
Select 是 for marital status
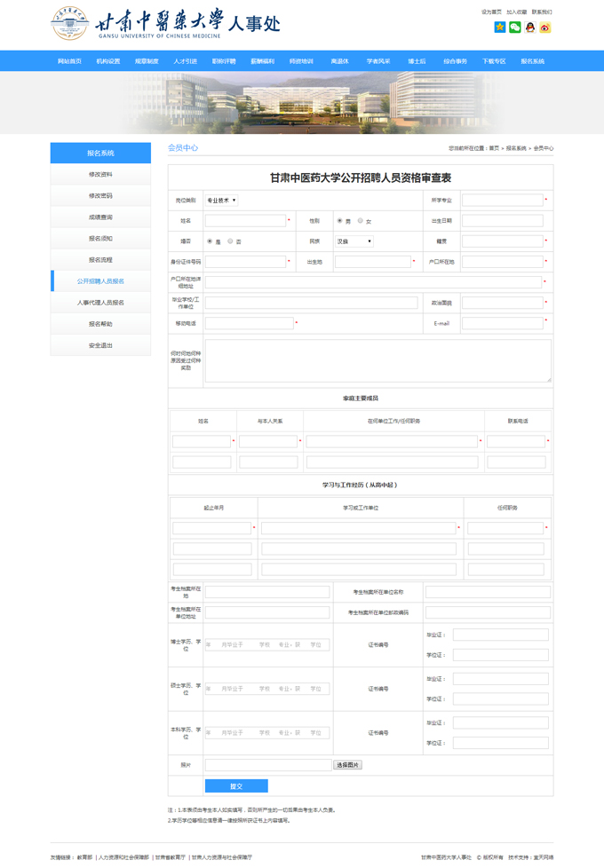(210, 241)
